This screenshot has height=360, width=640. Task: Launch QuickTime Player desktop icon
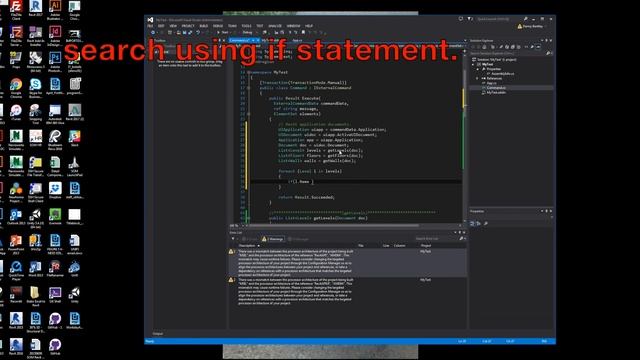click(16, 271)
